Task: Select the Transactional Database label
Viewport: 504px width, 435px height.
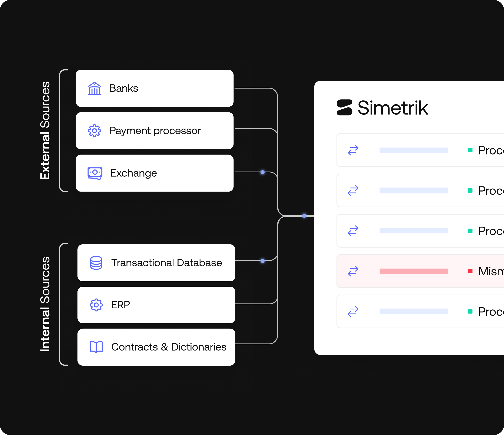Action: pyautogui.click(x=167, y=263)
